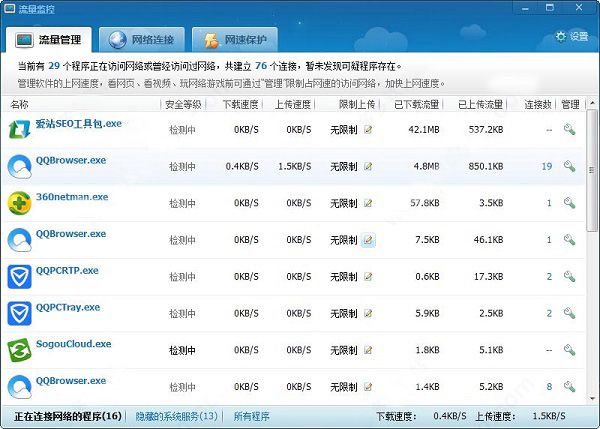600x429 pixels.
Task: Click the manage wrench for 360netman.exe
Action: (x=569, y=203)
